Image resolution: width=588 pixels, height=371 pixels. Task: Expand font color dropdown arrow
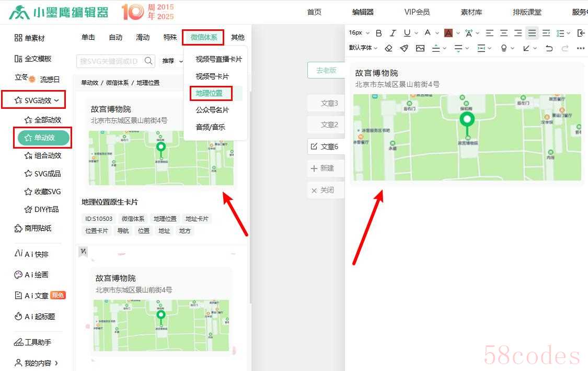pyautogui.click(x=437, y=33)
